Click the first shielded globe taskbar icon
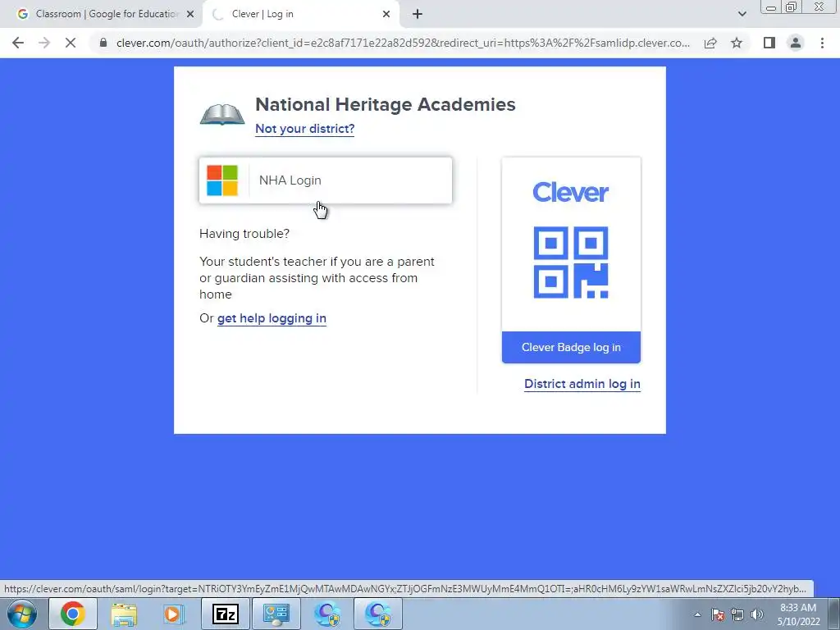Screen dimensions: 840x630 coord(327,614)
